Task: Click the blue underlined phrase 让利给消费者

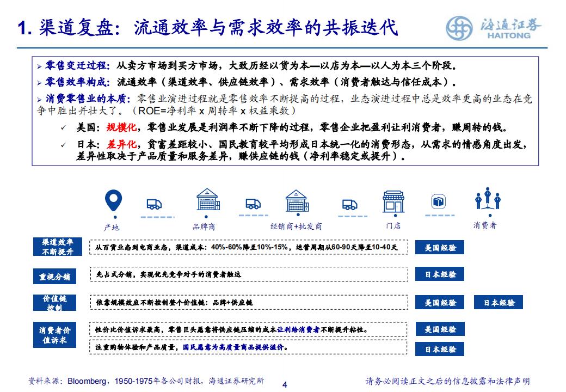Action: (299, 329)
